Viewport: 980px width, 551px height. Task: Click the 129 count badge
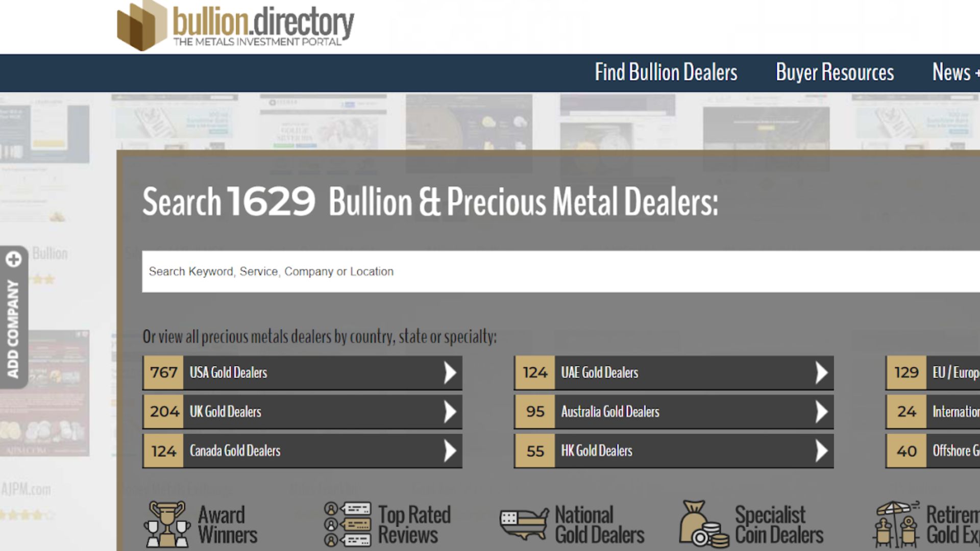(906, 373)
